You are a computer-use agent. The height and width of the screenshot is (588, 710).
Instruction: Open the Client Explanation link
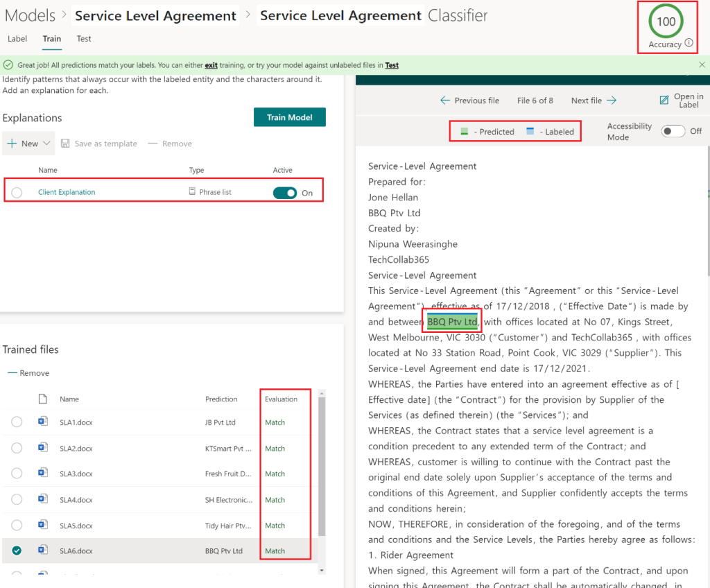(x=67, y=192)
